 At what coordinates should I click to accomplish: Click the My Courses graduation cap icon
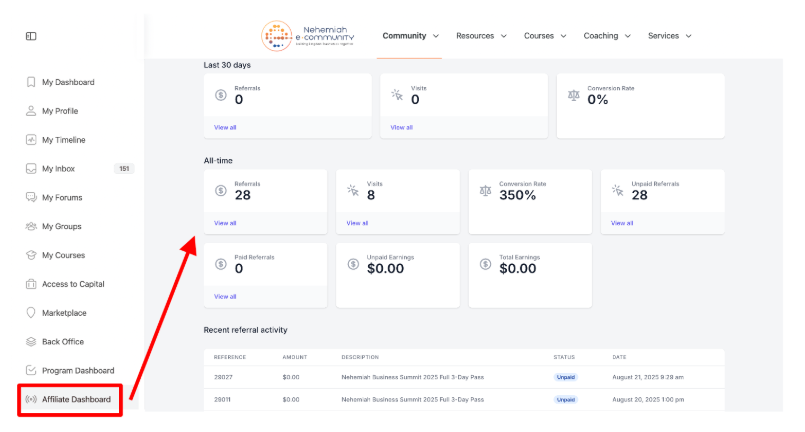click(31, 255)
